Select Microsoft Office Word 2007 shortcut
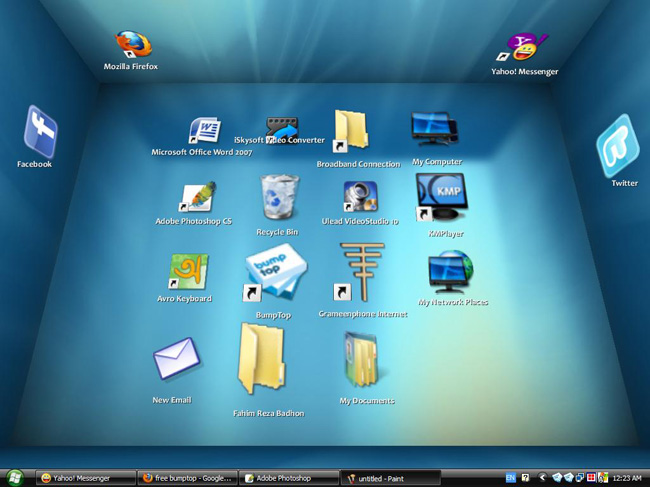This screenshot has height=487, width=650. 205,131
